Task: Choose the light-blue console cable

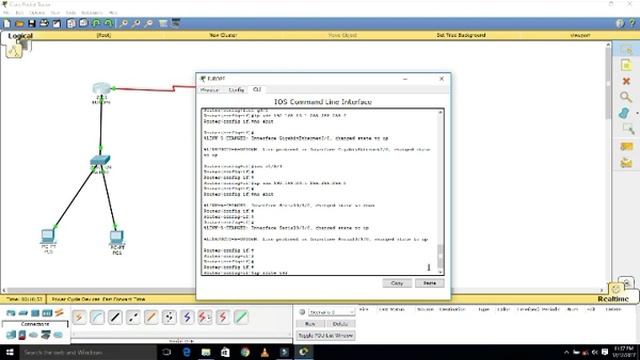Action: [97, 317]
